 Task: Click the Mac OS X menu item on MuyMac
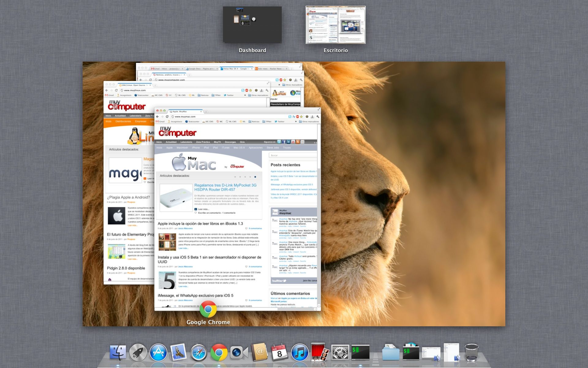pyautogui.click(x=239, y=148)
